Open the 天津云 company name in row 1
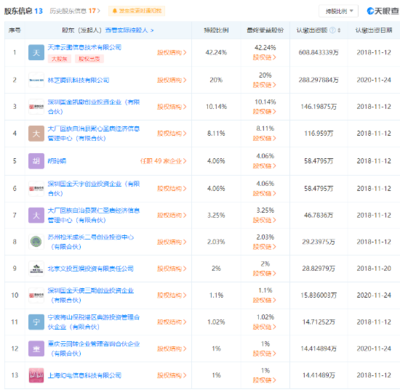 click(x=84, y=47)
